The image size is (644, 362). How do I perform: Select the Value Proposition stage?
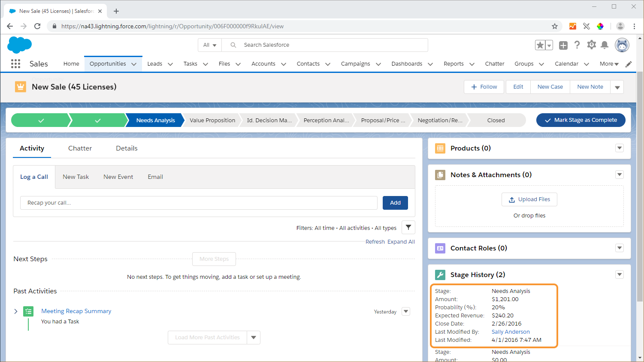pos(212,121)
